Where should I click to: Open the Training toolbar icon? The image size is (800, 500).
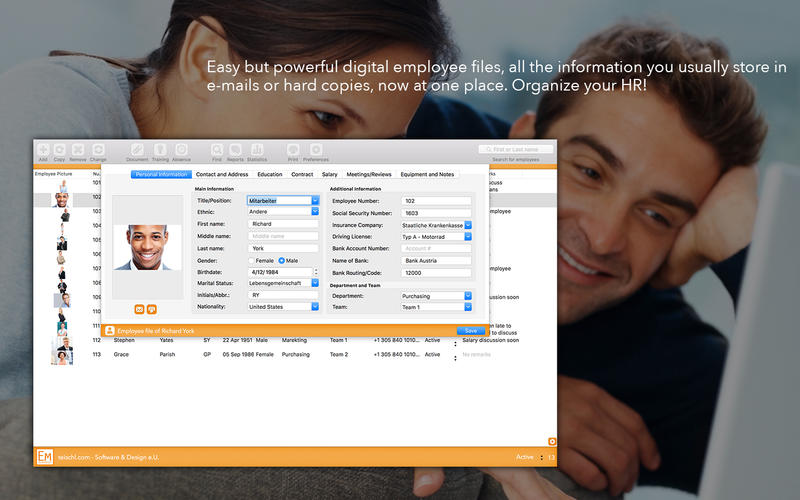(160, 149)
